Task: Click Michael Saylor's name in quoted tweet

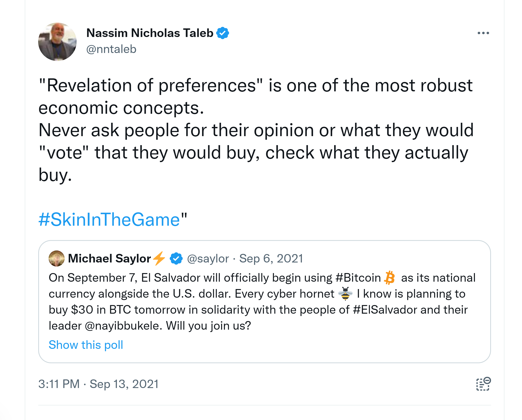Action: click(109, 258)
